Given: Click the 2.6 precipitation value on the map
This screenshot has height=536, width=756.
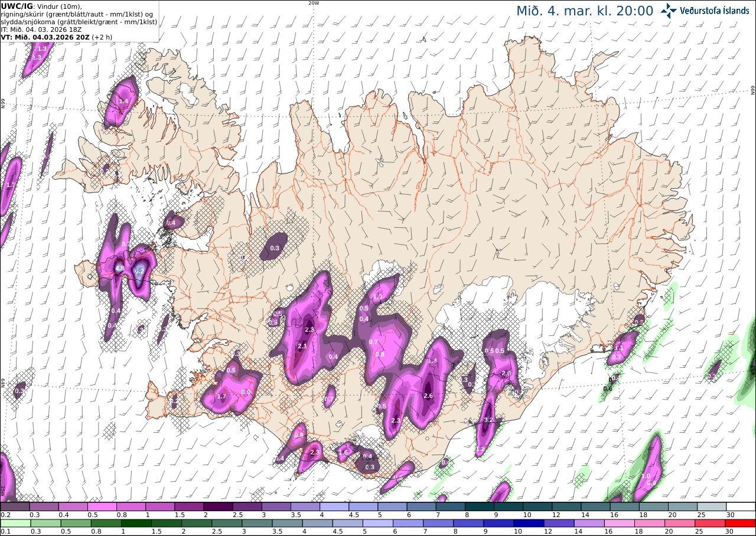Looking at the screenshot, I should point(429,396).
